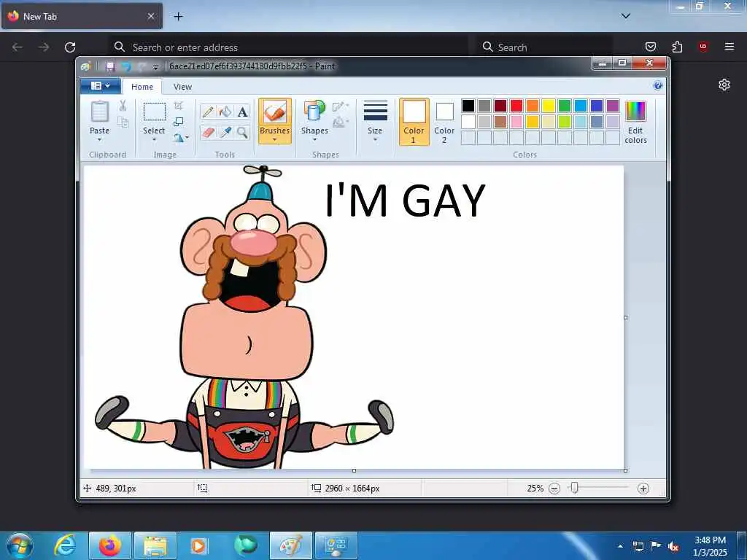Open Edit colors dialog

pyautogui.click(x=636, y=122)
